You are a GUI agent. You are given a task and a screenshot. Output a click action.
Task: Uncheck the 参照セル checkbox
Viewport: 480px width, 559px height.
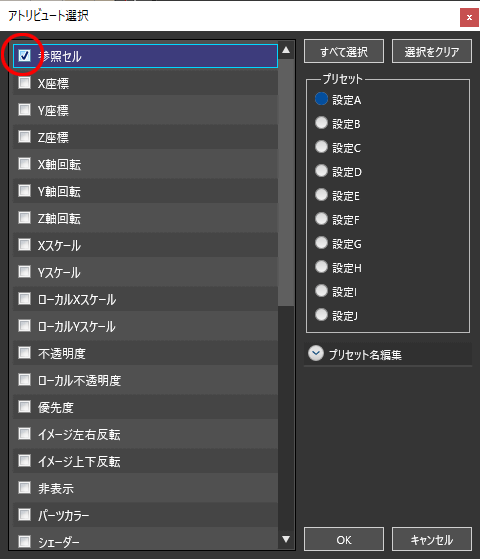click(24, 56)
